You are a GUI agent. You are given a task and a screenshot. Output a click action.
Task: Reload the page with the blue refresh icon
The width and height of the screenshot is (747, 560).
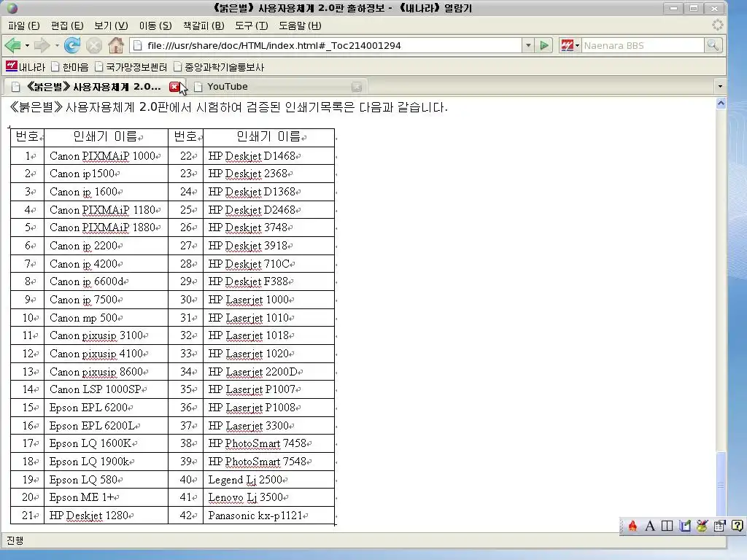[72, 46]
